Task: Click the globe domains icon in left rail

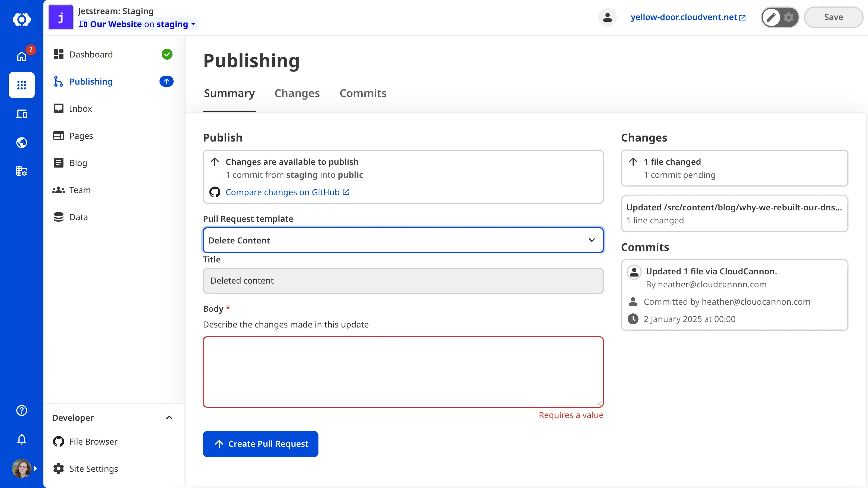Action: pyautogui.click(x=22, y=142)
